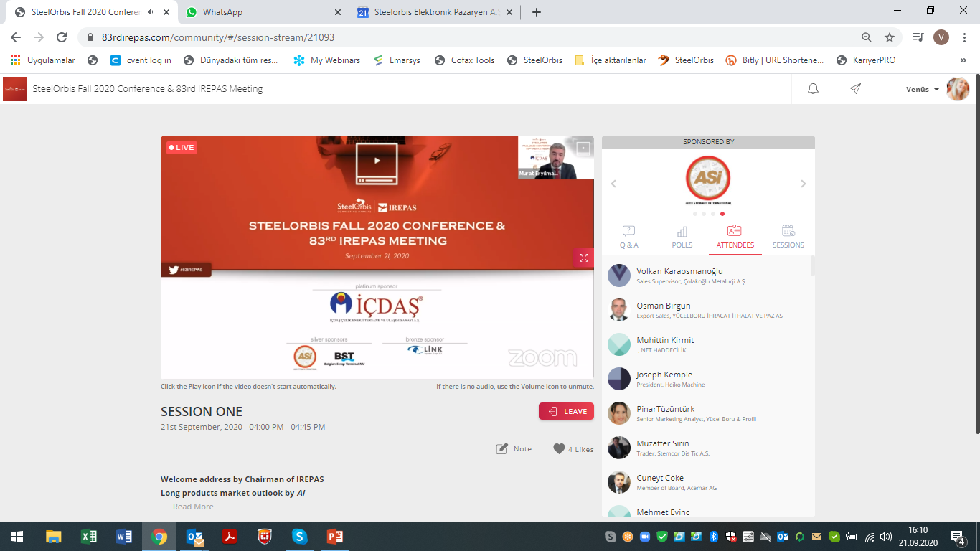
Task: Click the Chrome profile V icon
Action: (x=941, y=37)
